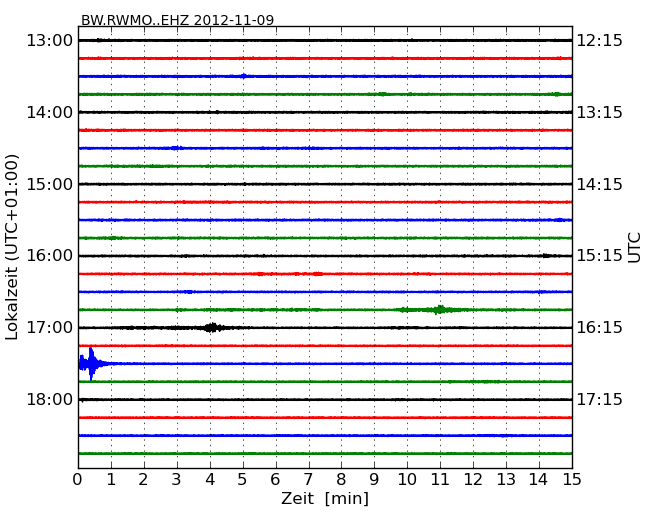The height and width of the screenshot is (520, 650).
Task: Click the 0 minute tick label
Action: point(78,480)
